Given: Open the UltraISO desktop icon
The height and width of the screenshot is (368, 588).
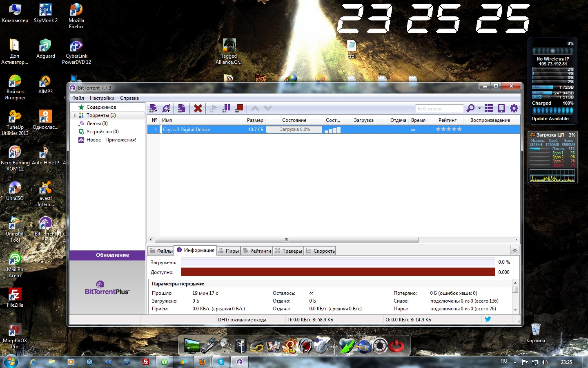Looking at the screenshot, I should pos(15,191).
